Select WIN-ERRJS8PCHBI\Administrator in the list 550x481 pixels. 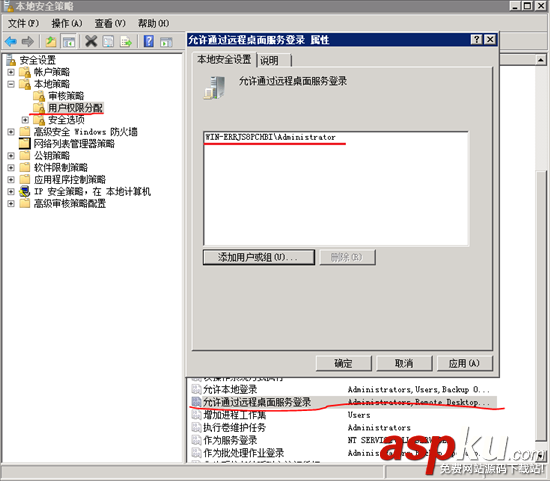click(x=270, y=137)
